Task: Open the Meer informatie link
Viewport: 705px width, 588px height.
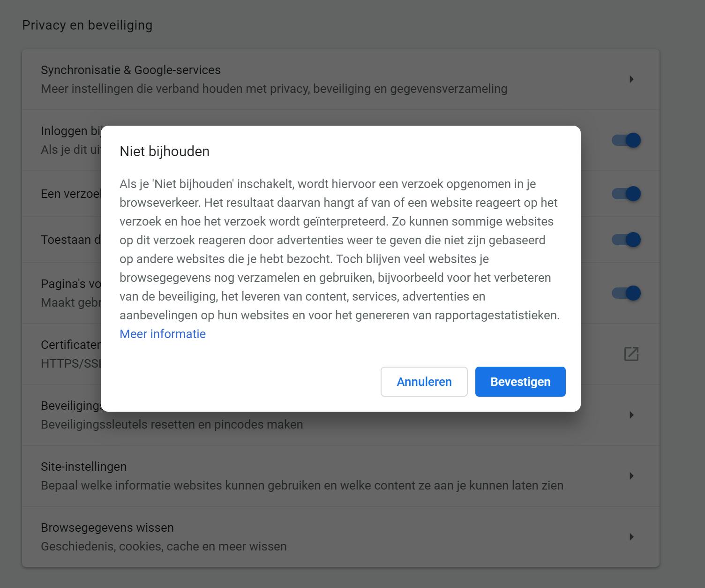Action: point(163,334)
